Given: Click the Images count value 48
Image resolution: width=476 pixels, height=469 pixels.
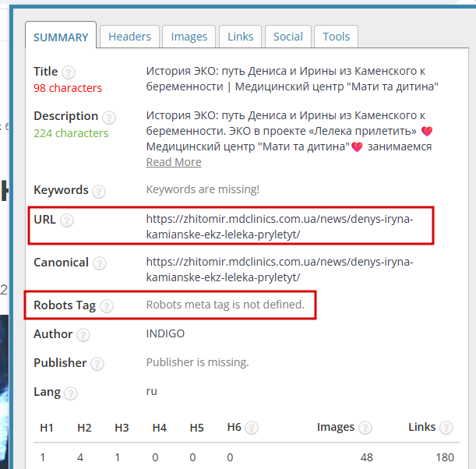Looking at the screenshot, I should (x=366, y=457).
